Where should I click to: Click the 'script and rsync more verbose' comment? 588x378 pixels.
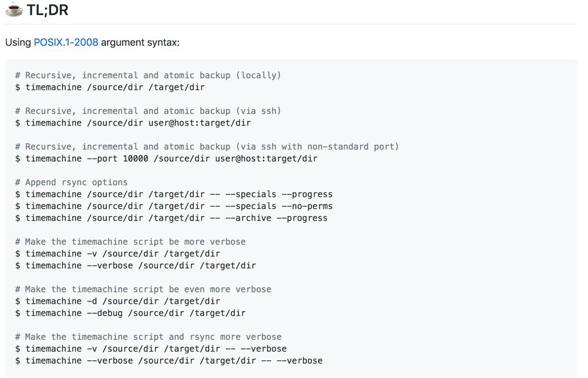[x=148, y=337]
